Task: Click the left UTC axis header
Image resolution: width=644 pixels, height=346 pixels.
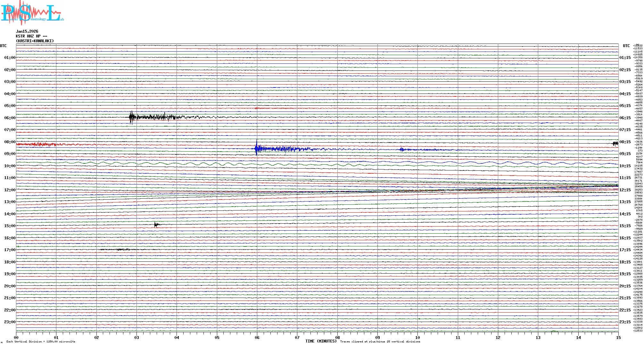Action: click(x=3, y=46)
